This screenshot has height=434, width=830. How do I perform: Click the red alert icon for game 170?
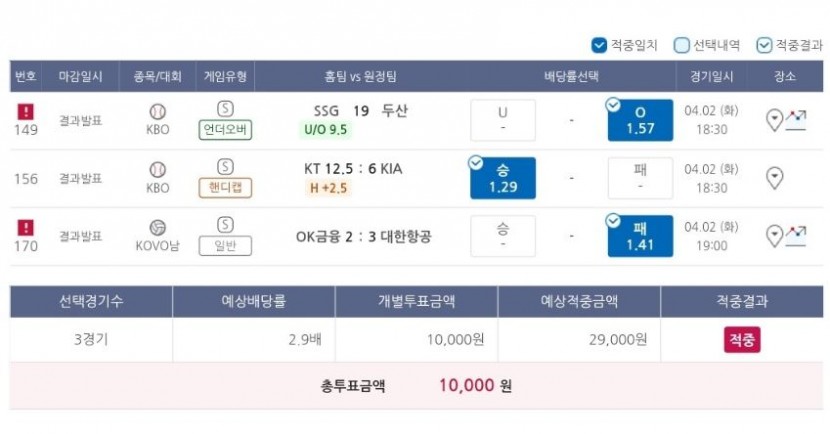coord(26,228)
